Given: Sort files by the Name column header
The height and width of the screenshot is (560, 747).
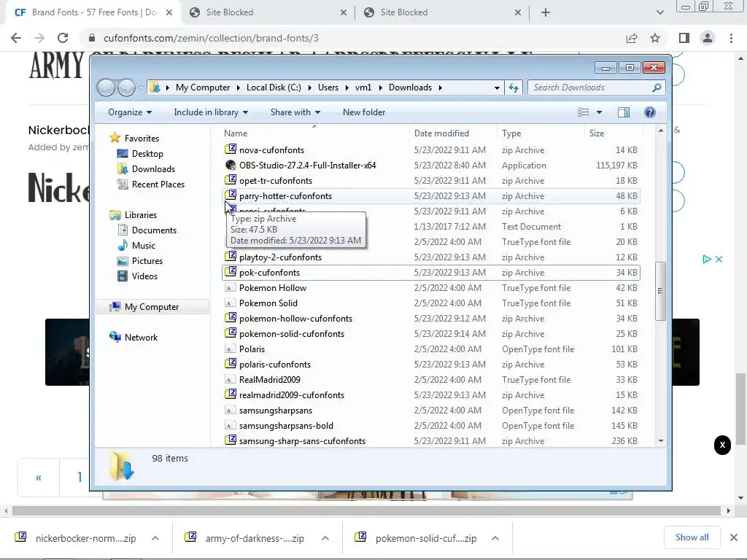Looking at the screenshot, I should point(314,133).
